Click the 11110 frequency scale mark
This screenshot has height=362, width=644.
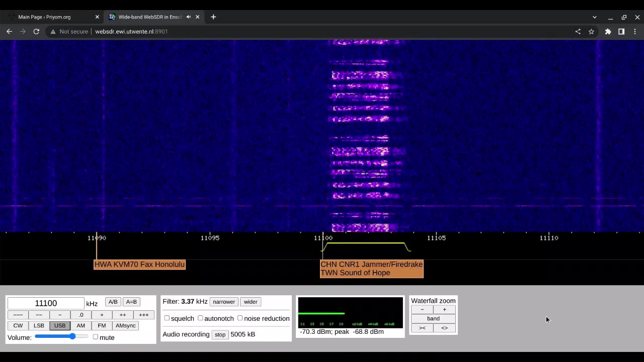pyautogui.click(x=549, y=238)
